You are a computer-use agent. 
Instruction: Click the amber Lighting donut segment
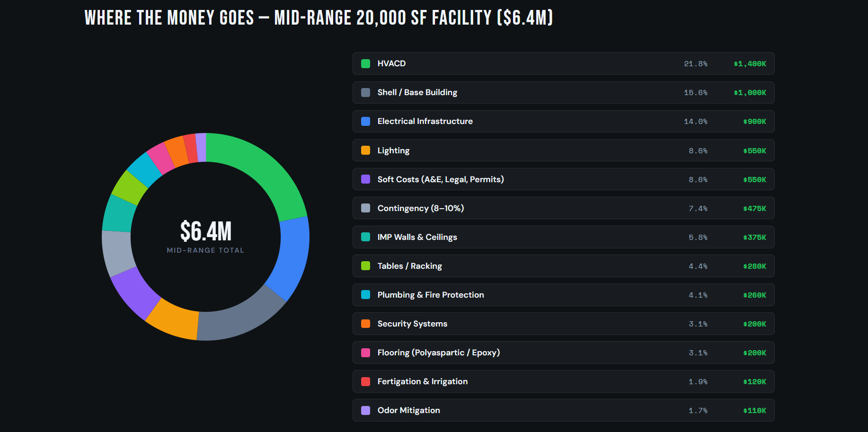coord(174,322)
